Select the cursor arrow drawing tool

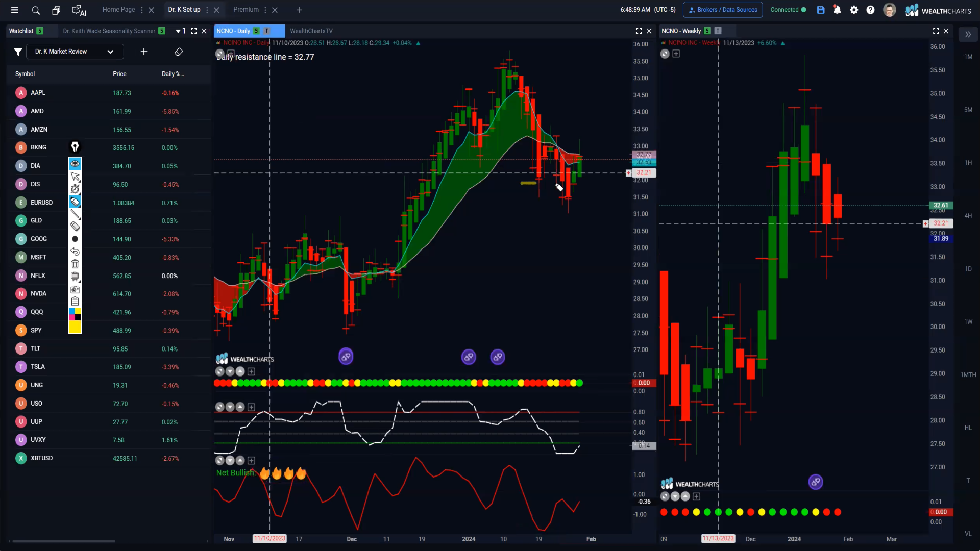coord(75,177)
